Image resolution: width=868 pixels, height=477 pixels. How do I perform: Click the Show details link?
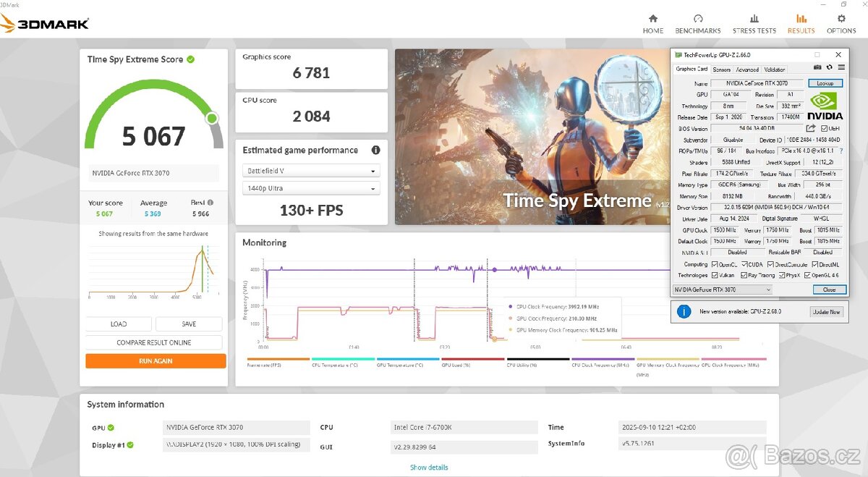point(429,467)
